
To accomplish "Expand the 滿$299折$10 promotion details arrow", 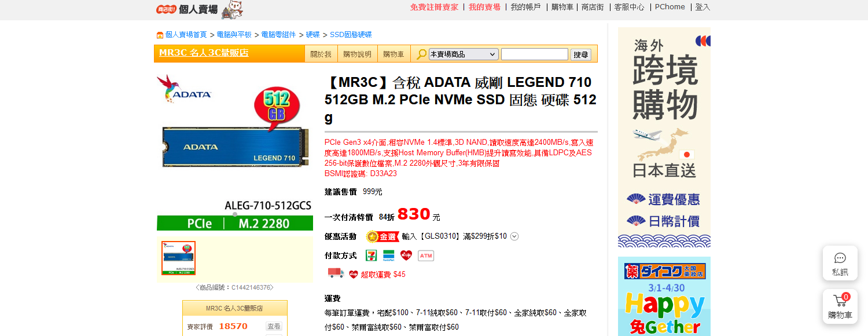I will (x=514, y=236).
